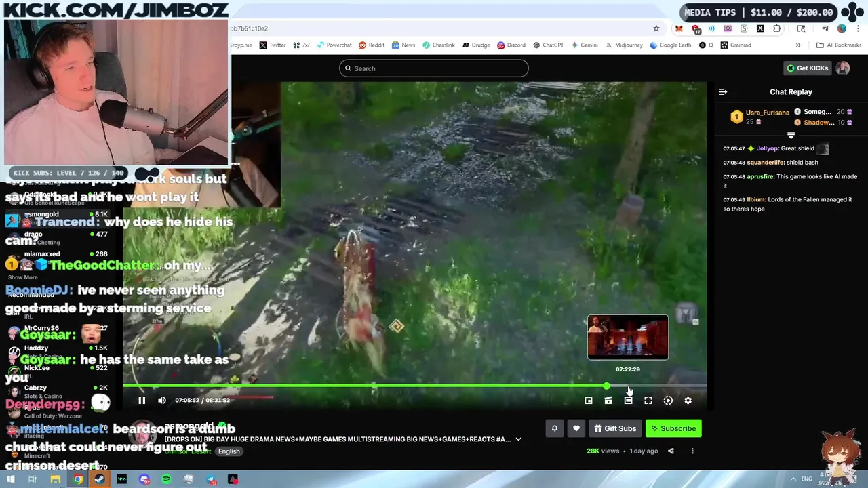This screenshot has height=488, width=868.
Task: Open the Gemini bookmark
Action: tap(585, 45)
